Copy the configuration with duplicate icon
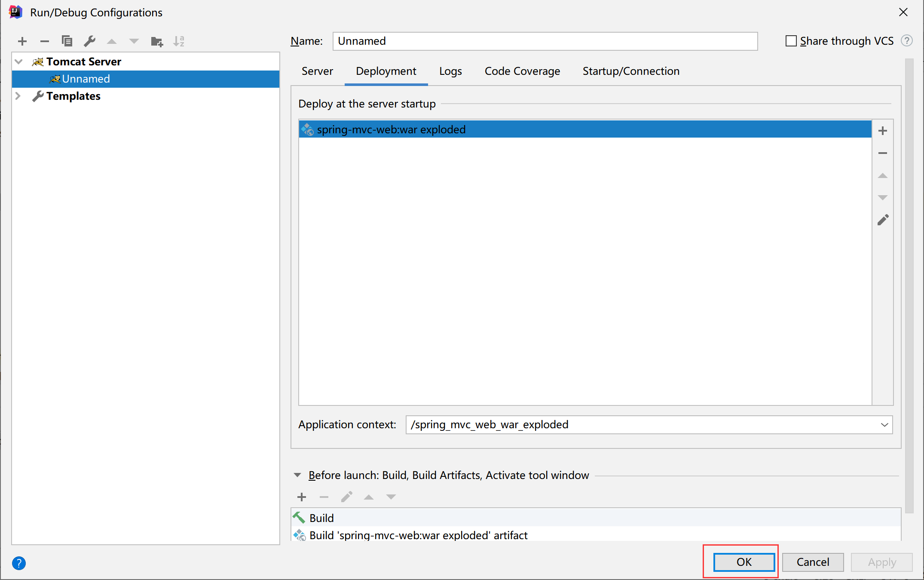The image size is (924, 580). coord(67,41)
